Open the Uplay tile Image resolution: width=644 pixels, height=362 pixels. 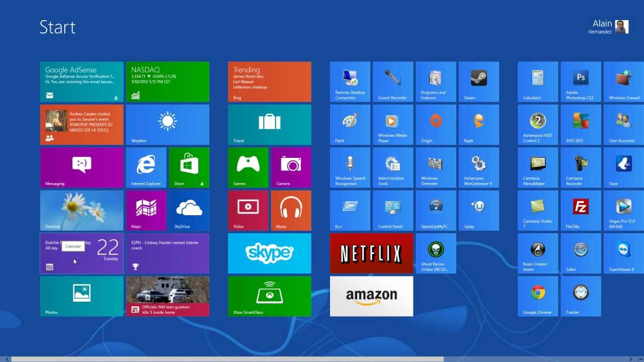pos(479,211)
